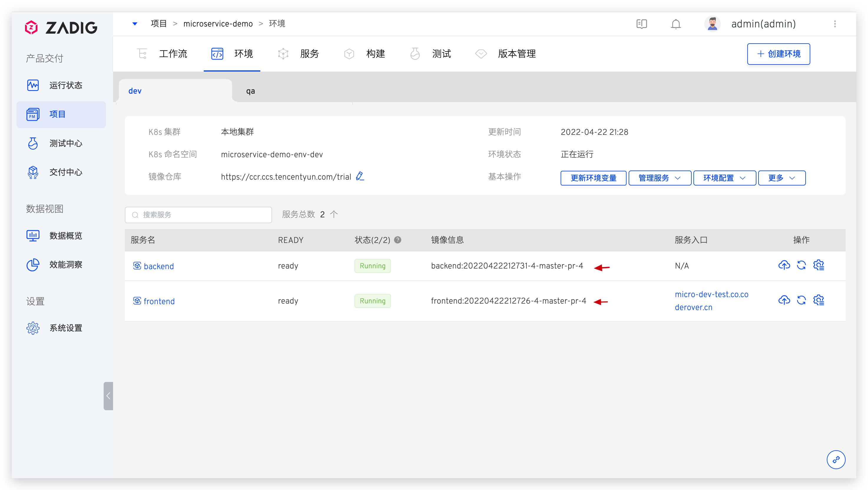
Task: Click the 本地集群 cluster value
Action: coord(237,132)
